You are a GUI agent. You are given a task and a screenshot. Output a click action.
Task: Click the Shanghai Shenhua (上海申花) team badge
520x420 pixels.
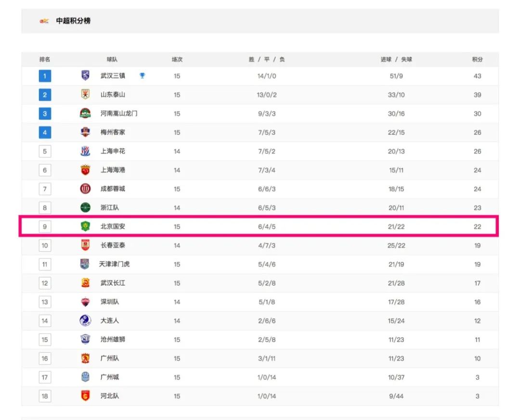[x=85, y=151]
